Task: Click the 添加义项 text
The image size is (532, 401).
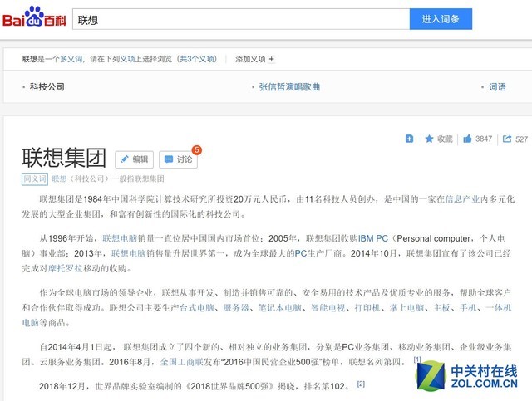Action: pos(250,59)
